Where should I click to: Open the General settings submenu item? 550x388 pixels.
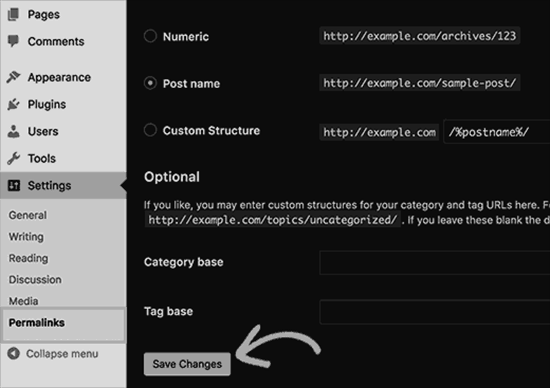[28, 215]
